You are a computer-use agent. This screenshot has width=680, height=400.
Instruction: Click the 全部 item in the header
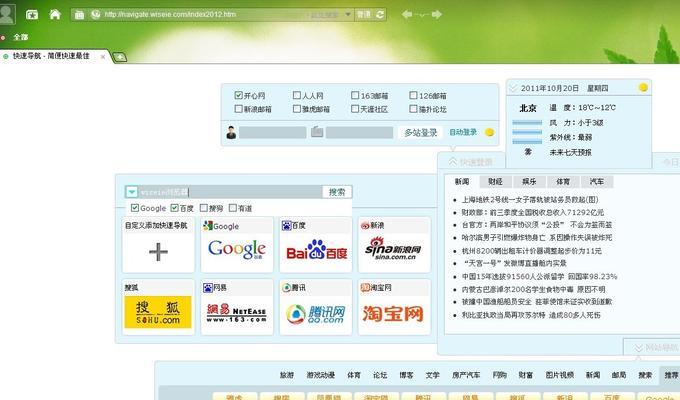(20, 37)
